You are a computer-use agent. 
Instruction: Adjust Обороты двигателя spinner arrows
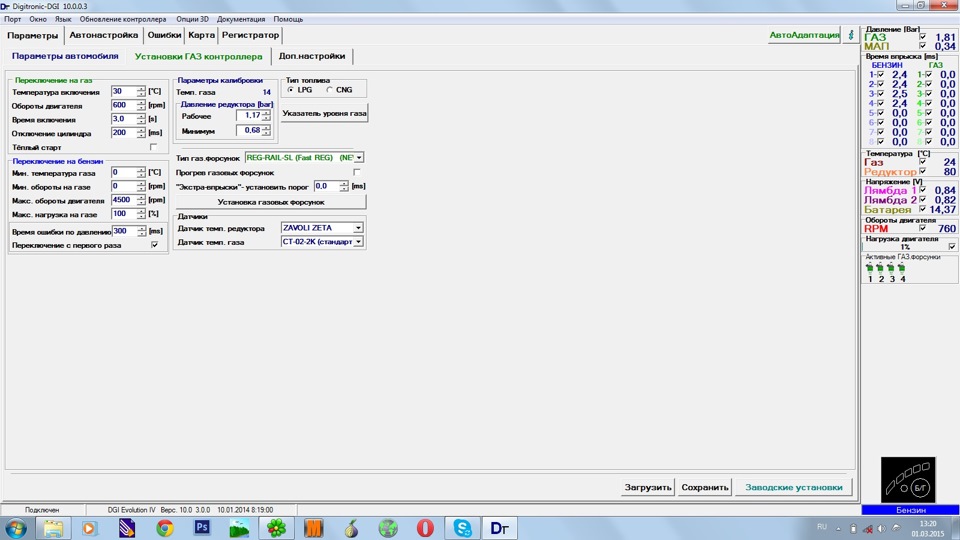[141, 105]
